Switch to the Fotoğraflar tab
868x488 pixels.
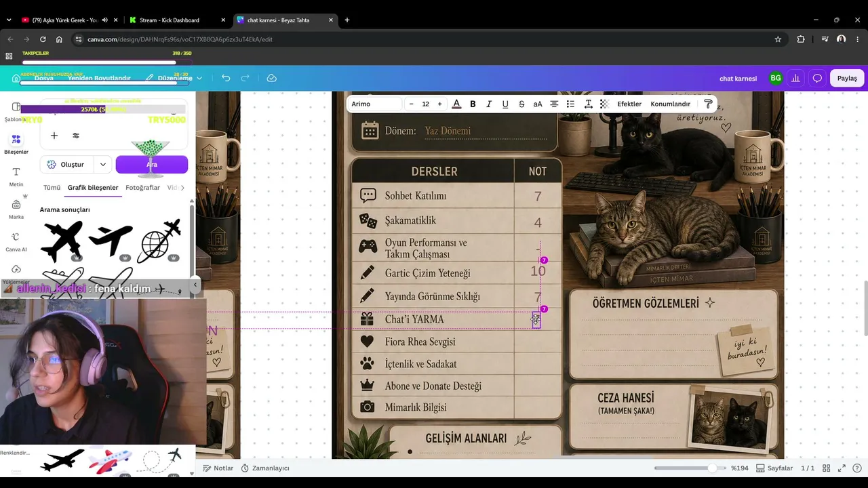[142, 188]
